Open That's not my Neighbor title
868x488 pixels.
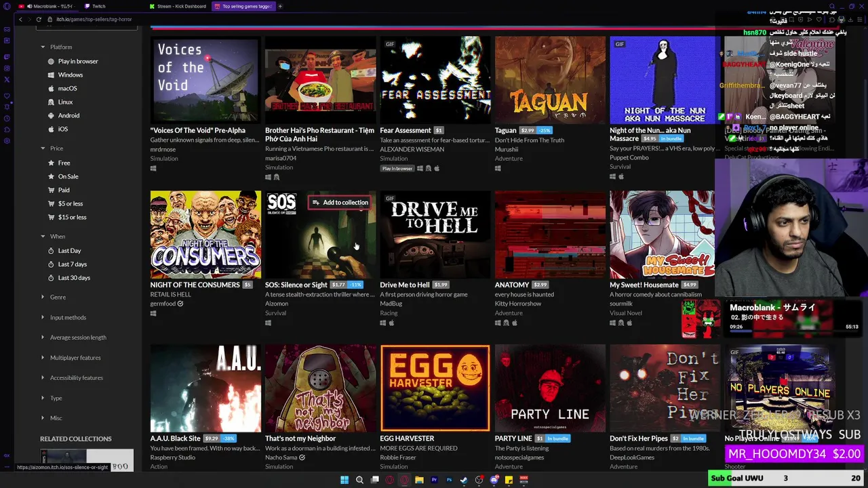[x=300, y=439]
